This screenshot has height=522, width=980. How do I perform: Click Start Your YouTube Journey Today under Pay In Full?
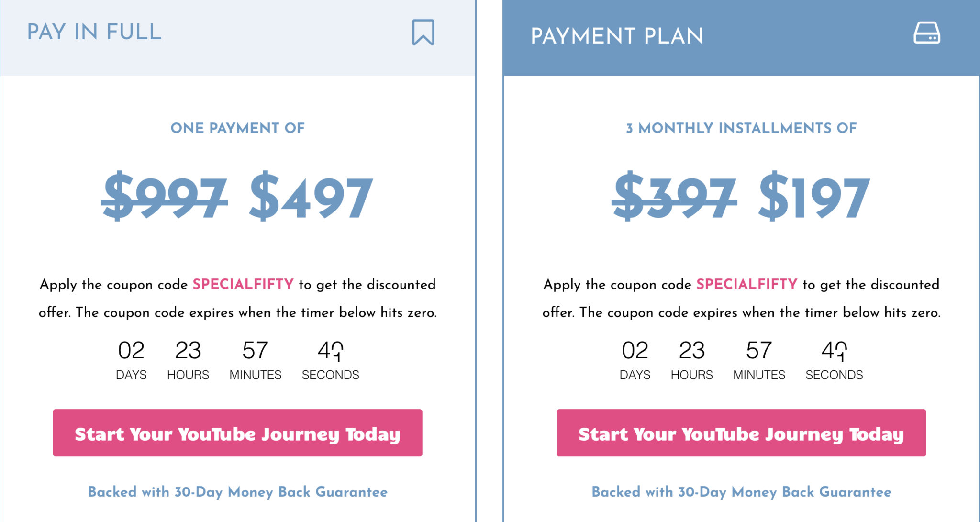tap(237, 433)
